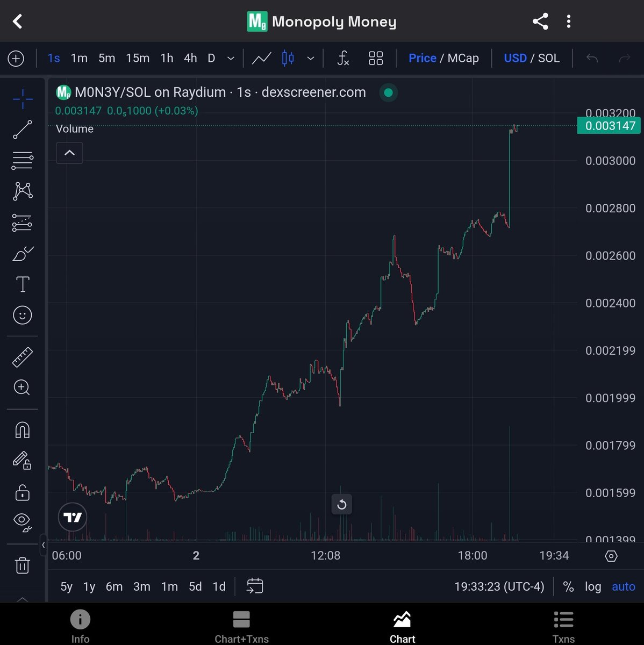Select the ruler measure tool
The width and height of the screenshot is (644, 645).
(x=23, y=357)
